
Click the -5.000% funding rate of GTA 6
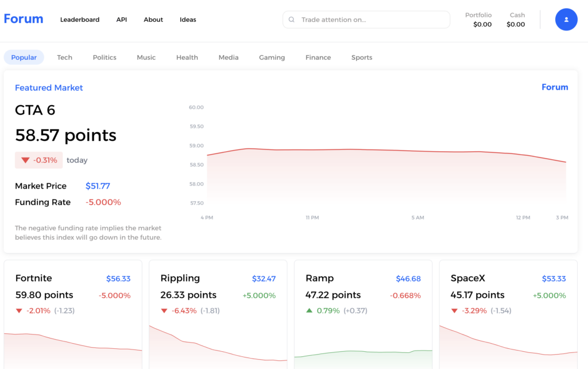coord(103,202)
